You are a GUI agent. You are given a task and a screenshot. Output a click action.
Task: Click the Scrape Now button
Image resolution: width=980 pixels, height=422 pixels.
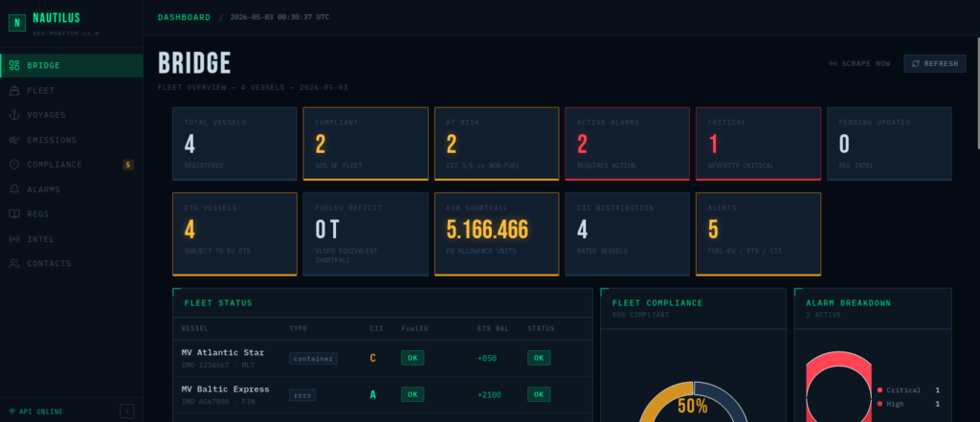(x=860, y=64)
